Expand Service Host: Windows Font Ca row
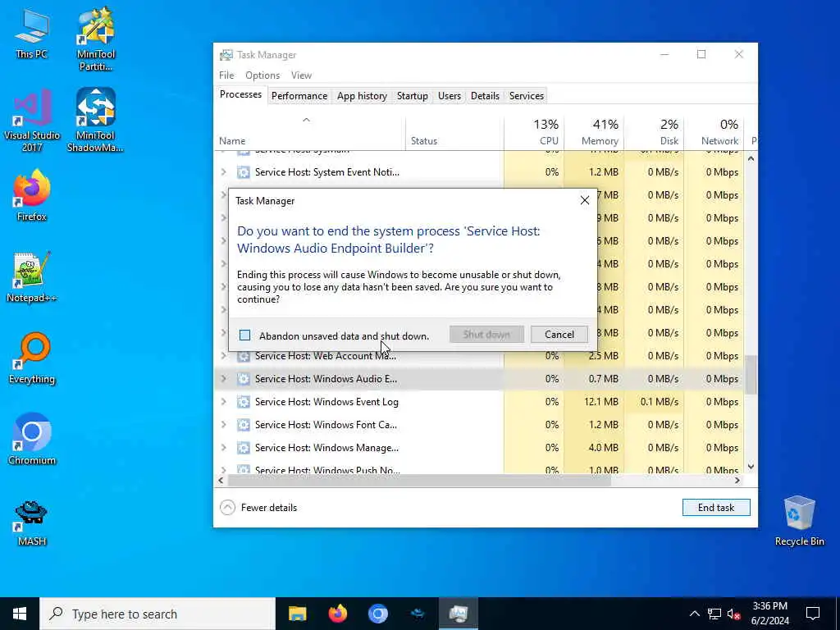This screenshot has height=630, width=840. click(x=224, y=425)
